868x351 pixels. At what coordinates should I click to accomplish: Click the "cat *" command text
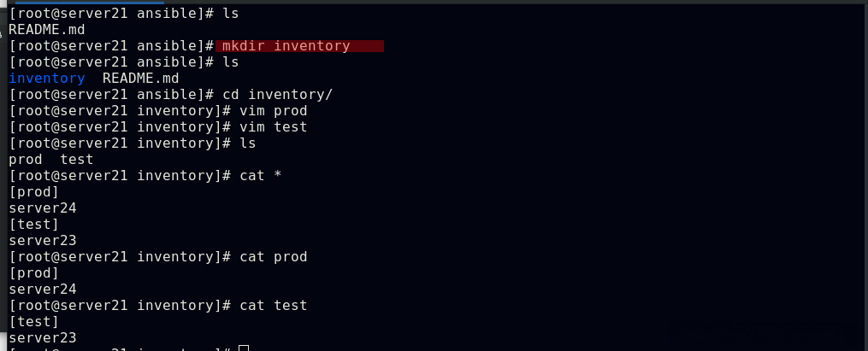pyautogui.click(x=261, y=176)
